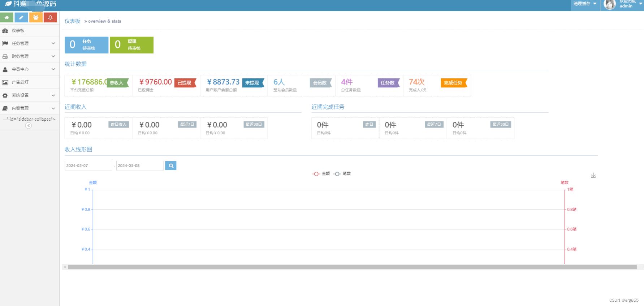Click the magnifier search button beside dates
Screen dimensions: 644x306
pos(170,165)
